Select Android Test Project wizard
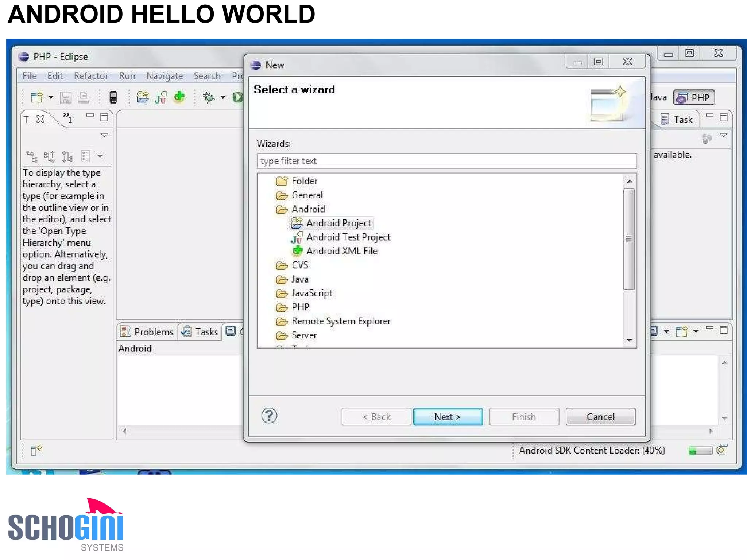747x560 pixels. pyautogui.click(x=341, y=237)
